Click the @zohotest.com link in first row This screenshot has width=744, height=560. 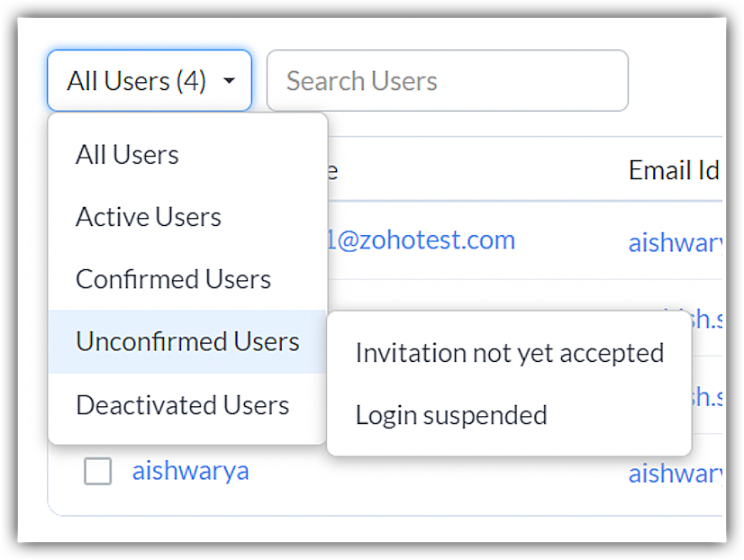pyautogui.click(x=422, y=240)
